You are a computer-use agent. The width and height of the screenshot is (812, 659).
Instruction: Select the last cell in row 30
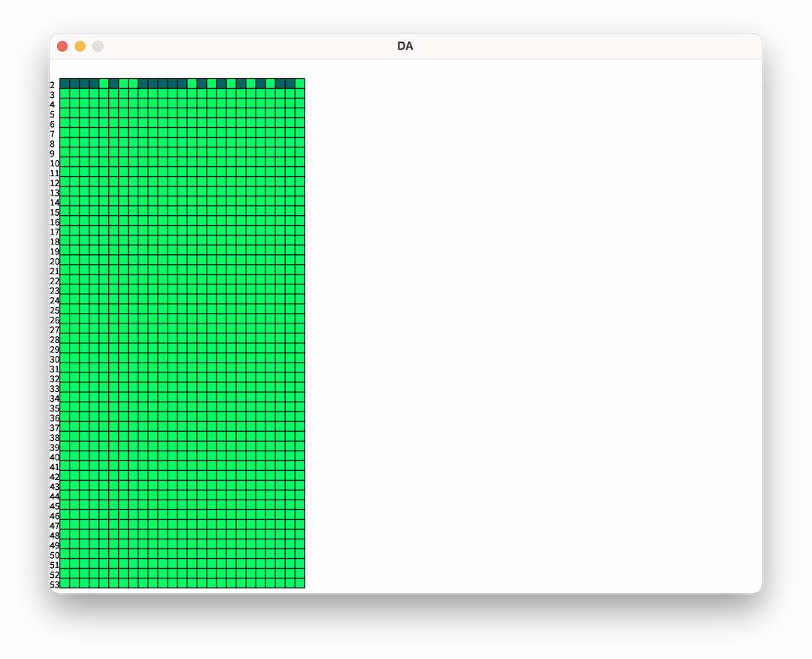point(300,358)
